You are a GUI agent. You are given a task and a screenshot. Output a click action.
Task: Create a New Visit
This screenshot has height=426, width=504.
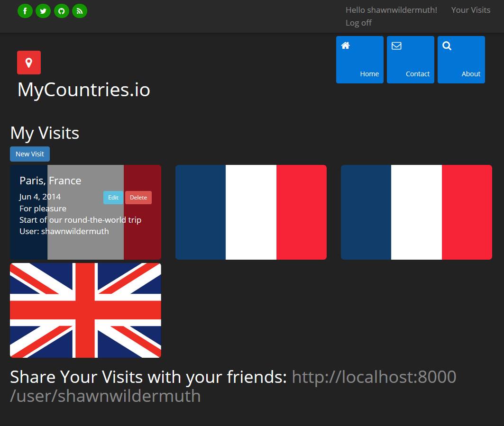coord(30,154)
